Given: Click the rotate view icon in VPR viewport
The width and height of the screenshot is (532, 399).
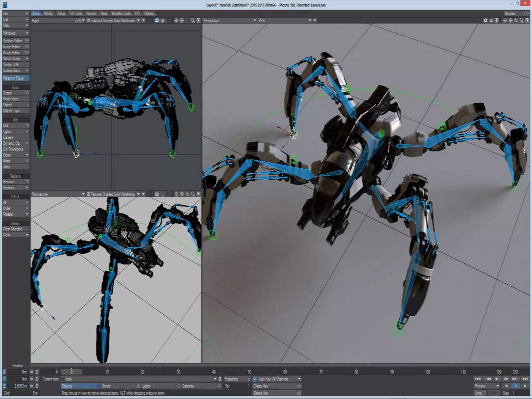Looking at the screenshot, I should pos(516,21).
